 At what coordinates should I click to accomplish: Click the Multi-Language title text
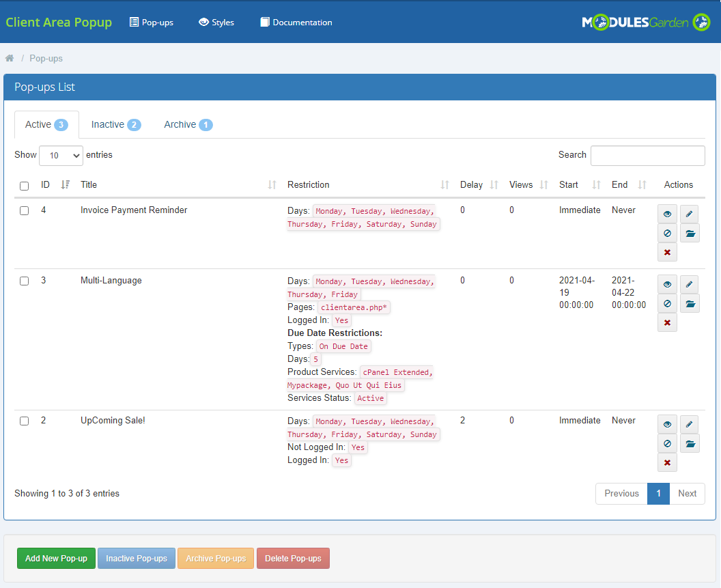click(111, 281)
